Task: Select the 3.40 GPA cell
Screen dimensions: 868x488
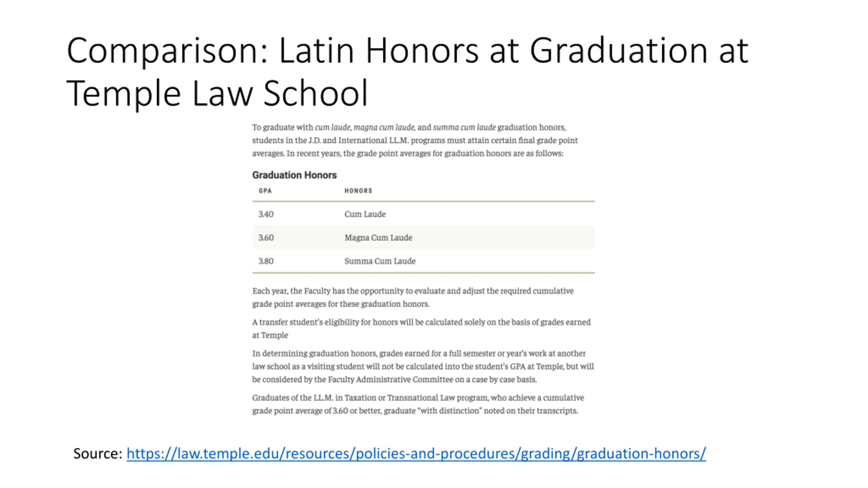Action: tap(266, 214)
